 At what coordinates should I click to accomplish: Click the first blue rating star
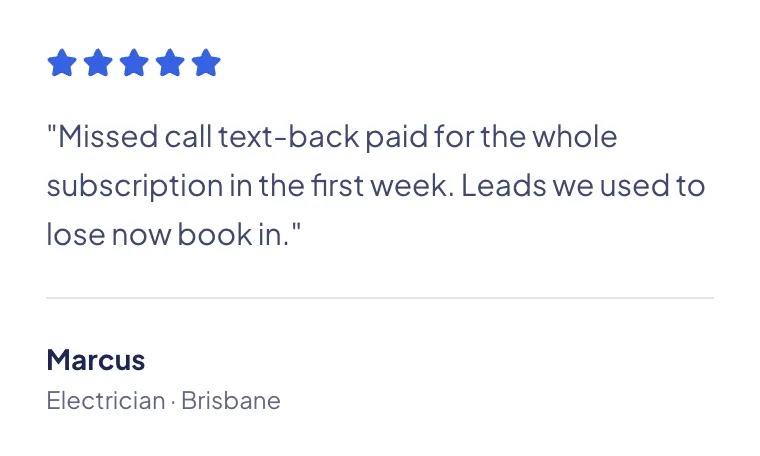[x=62, y=63]
